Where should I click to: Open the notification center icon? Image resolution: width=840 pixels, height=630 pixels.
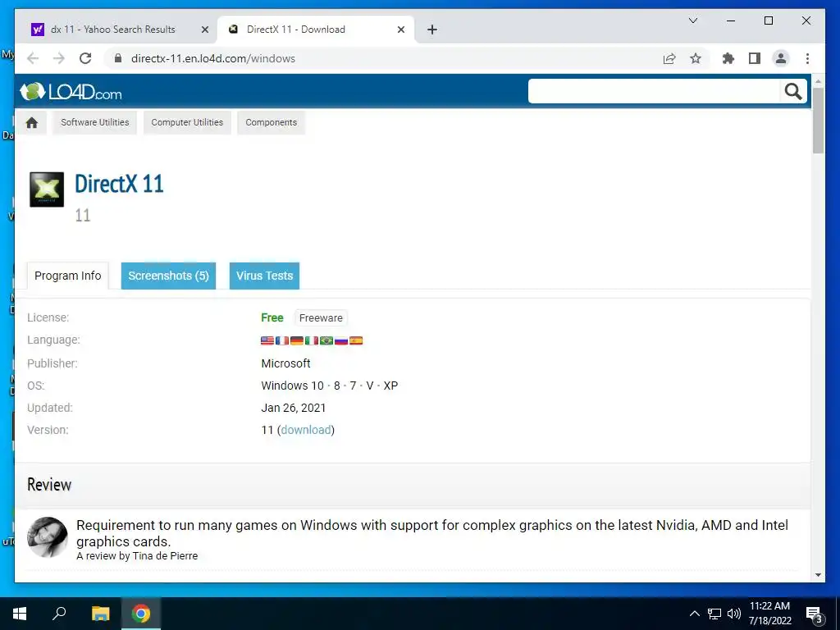point(815,615)
